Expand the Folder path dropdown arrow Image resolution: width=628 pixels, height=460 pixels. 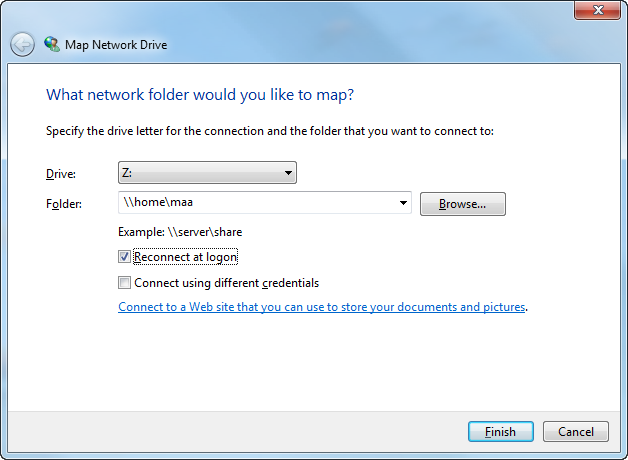[x=404, y=204]
